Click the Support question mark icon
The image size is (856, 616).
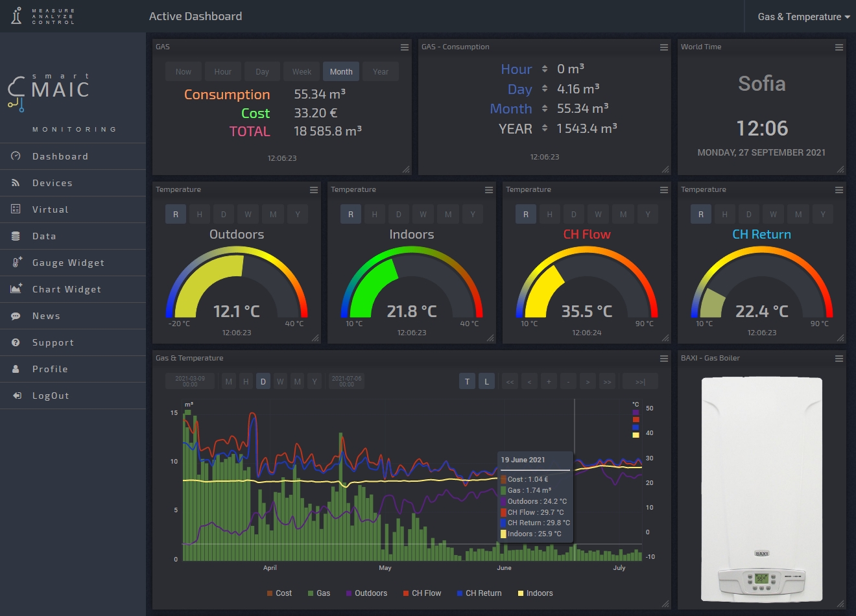(x=16, y=342)
